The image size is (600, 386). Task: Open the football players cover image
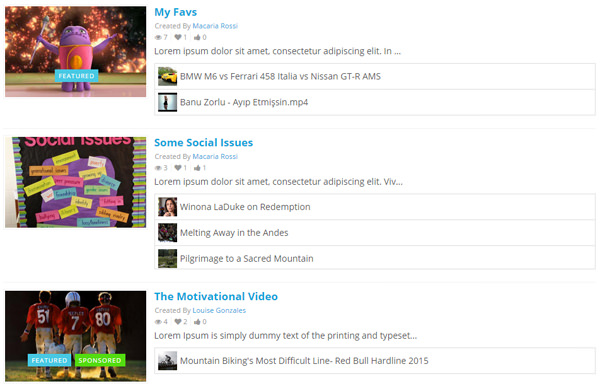[75, 336]
